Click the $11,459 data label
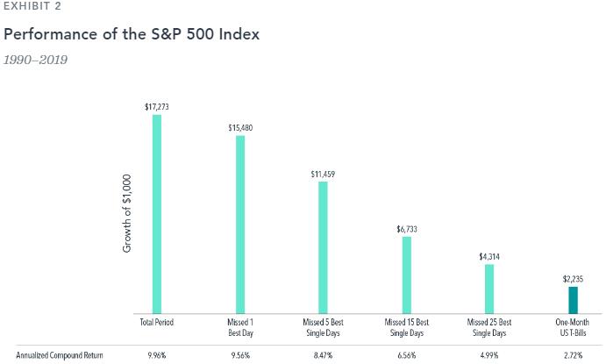The height and width of the screenshot is (364, 606). click(323, 174)
